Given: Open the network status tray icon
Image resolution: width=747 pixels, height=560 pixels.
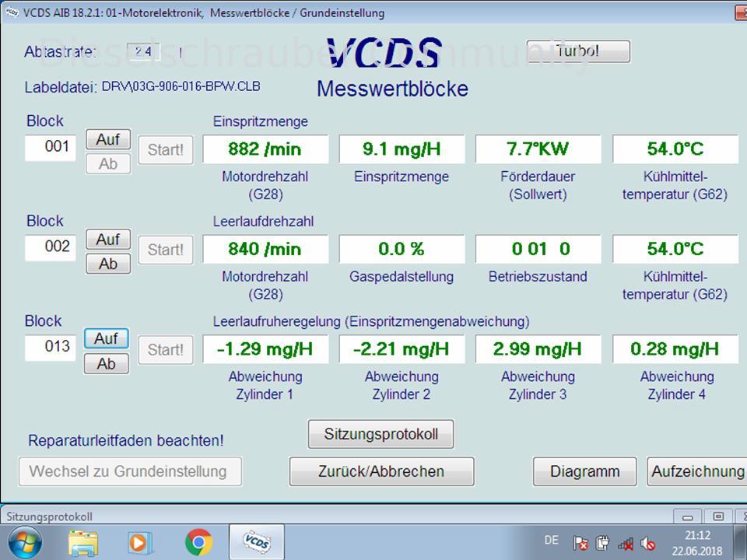Looking at the screenshot, I should coord(626,544).
